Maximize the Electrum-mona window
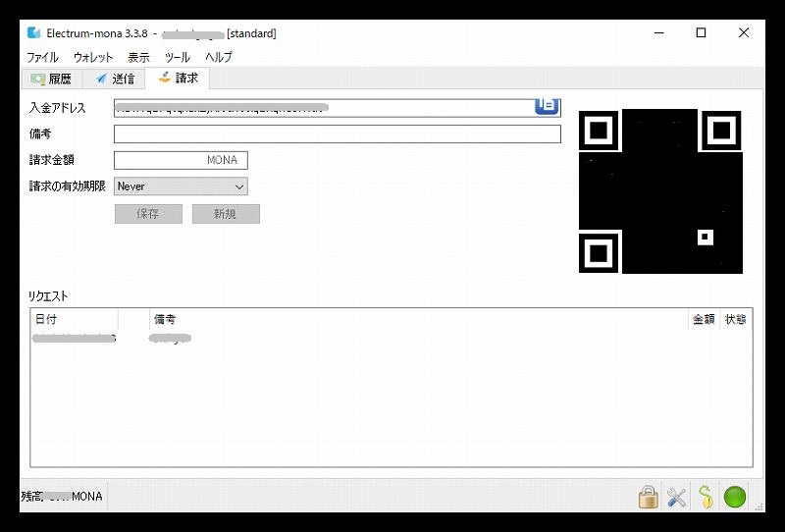Viewport: 785px width, 532px height. point(702,33)
